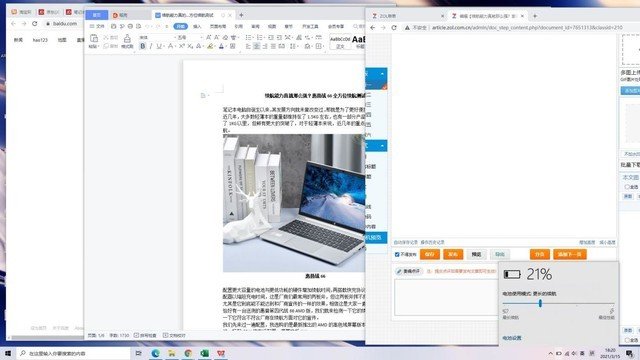Open the File menu in WPS
Screen dimensions: 640x360
click(x=98, y=26)
